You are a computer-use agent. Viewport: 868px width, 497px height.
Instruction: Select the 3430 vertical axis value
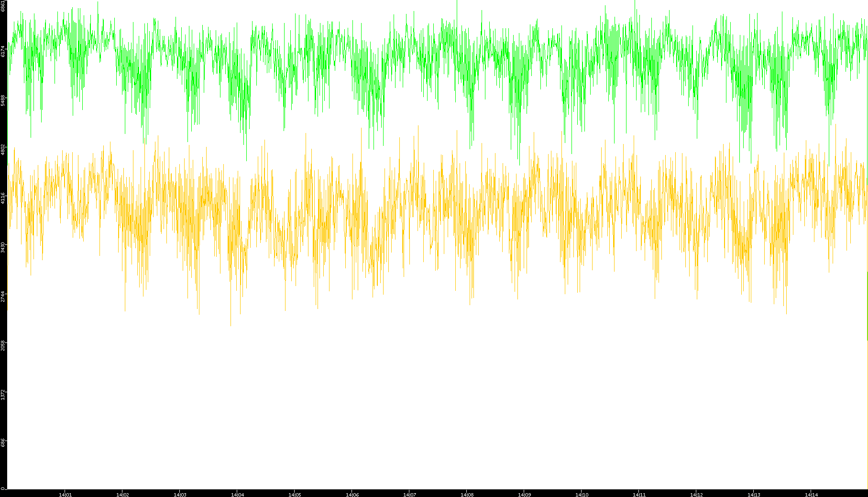(3, 247)
